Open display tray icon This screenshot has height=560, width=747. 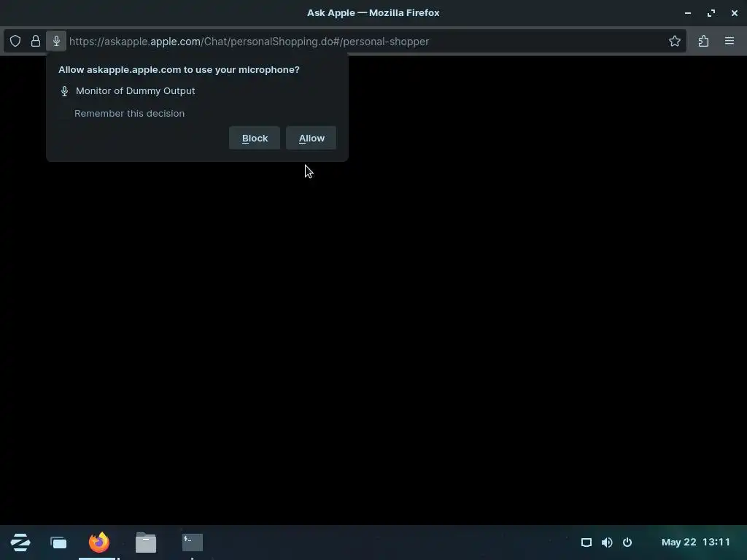click(587, 542)
